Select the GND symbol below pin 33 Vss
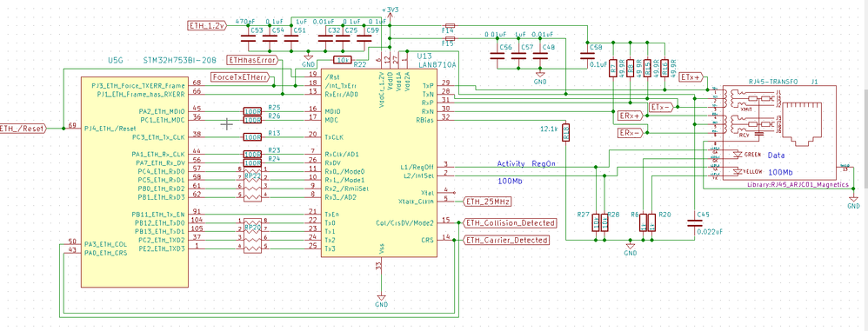Image resolution: width=868 pixels, height=331 pixels. 382,301
